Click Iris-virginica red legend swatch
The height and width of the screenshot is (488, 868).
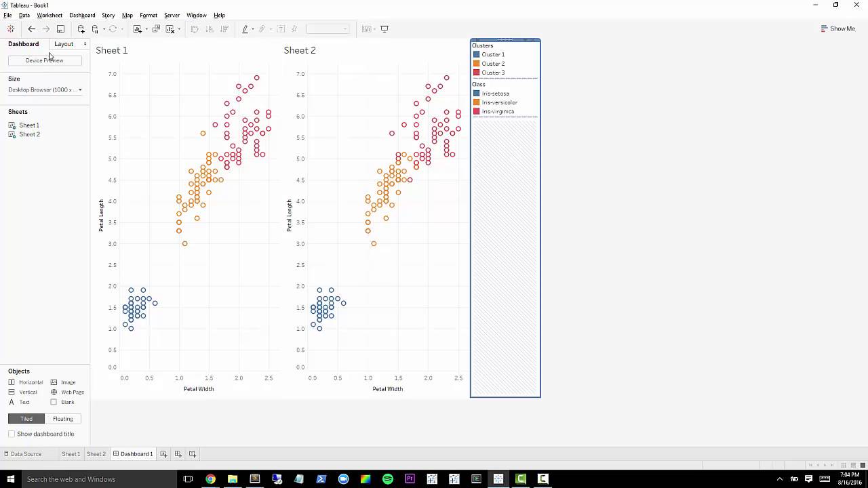(476, 111)
